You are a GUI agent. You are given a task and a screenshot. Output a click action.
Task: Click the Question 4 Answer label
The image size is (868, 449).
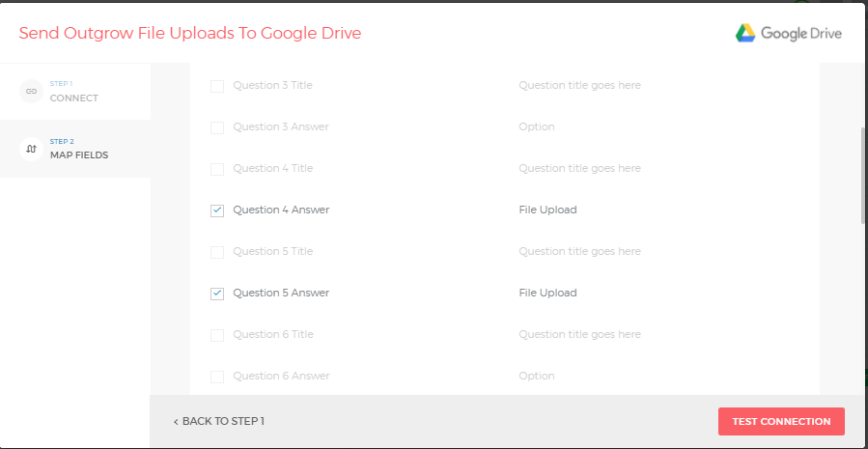281,210
